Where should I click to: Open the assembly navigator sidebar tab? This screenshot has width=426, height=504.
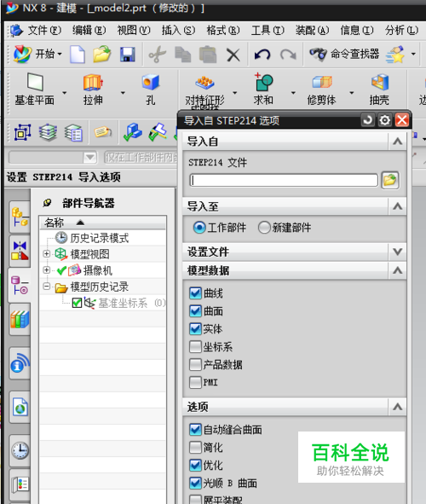[x=20, y=217]
